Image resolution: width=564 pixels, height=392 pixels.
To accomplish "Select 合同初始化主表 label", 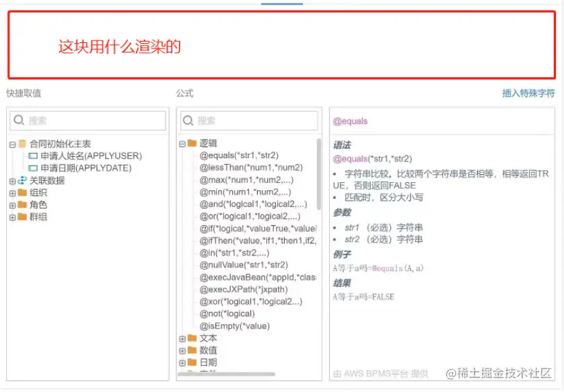I will [x=60, y=144].
